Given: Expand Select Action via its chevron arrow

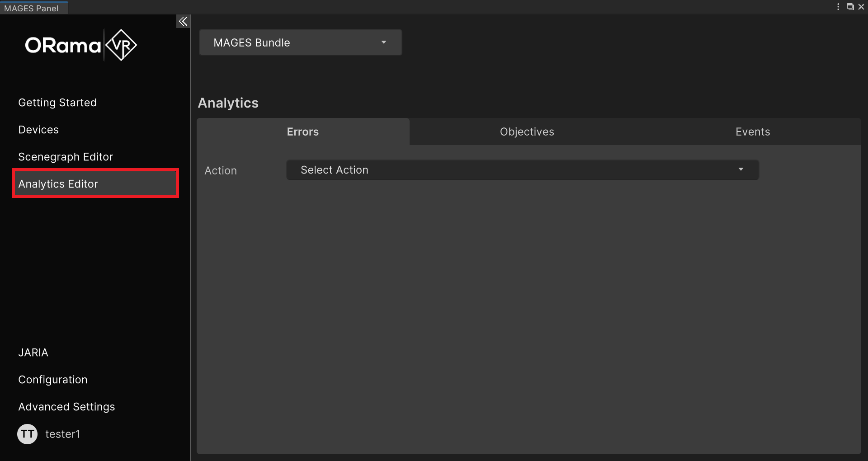Looking at the screenshot, I should [740, 169].
